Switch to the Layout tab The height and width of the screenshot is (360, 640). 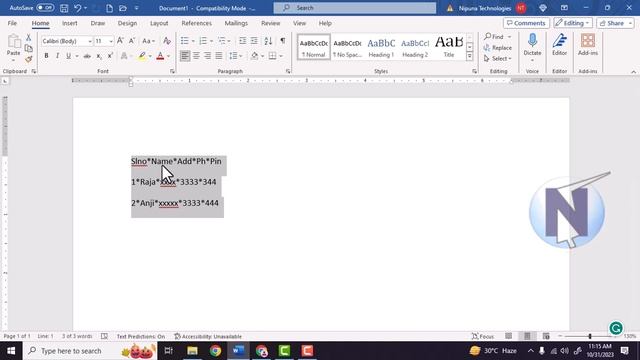click(159, 23)
